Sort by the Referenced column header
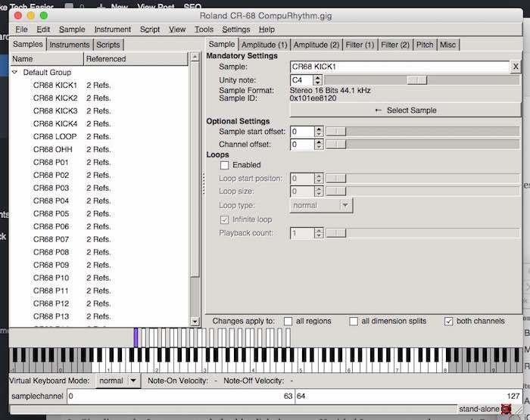This screenshot has width=530, height=420. click(136, 59)
